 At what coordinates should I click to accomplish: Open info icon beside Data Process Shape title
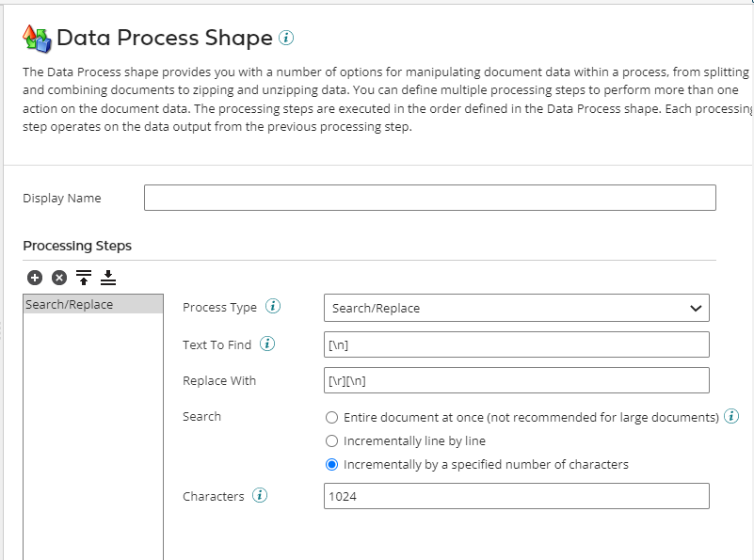pos(286,39)
